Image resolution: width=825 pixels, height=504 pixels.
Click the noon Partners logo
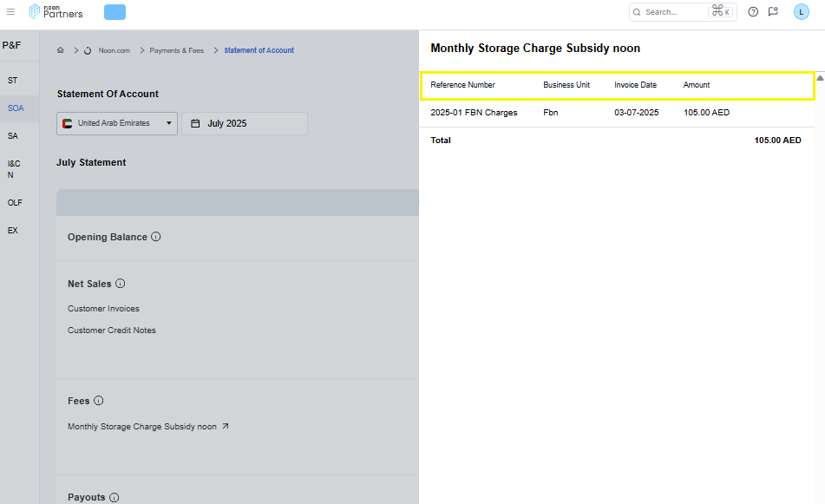[56, 11]
